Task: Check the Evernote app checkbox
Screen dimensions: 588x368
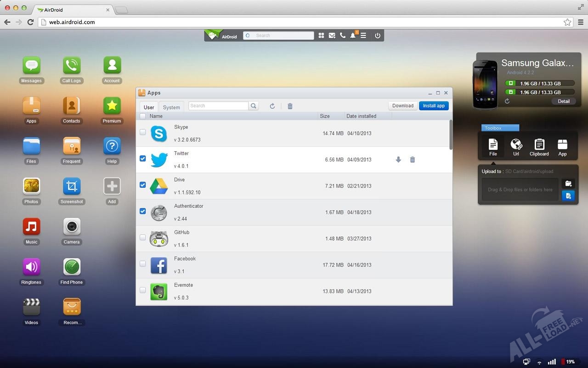Action: pyautogui.click(x=142, y=290)
